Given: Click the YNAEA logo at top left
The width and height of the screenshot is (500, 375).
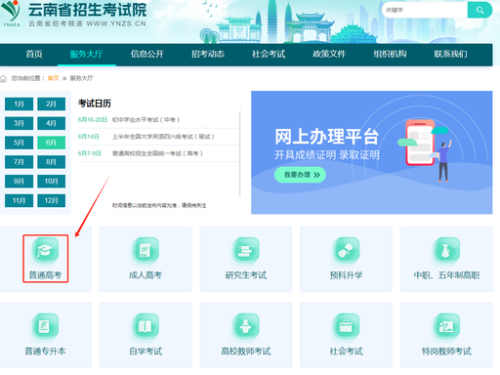Looking at the screenshot, I should pos(11,13).
